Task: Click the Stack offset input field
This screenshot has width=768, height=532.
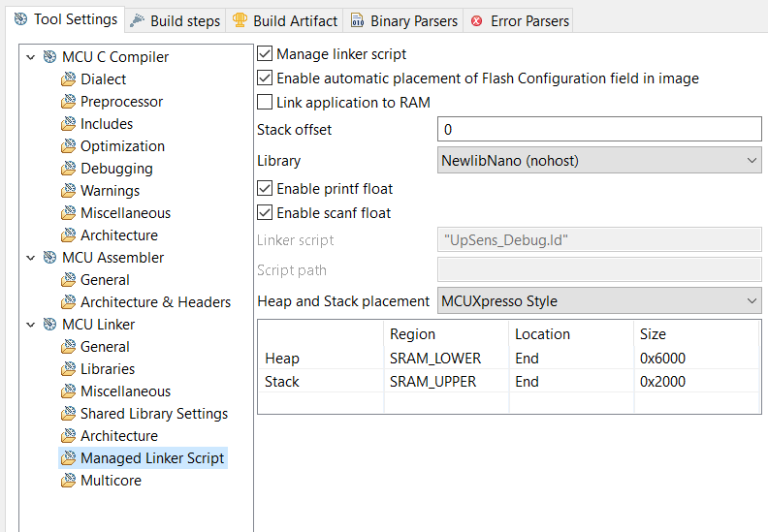Action: tap(599, 129)
